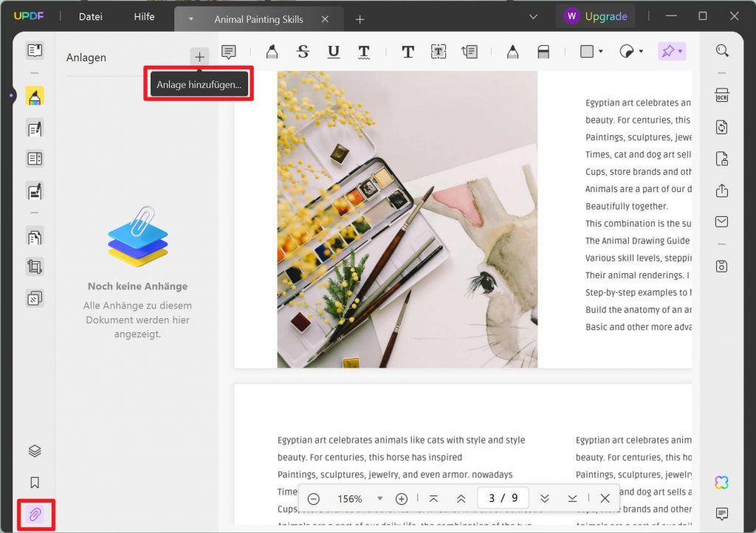The image size is (756, 533).
Task: Open the Page Tools watermark icon
Action: [35, 299]
